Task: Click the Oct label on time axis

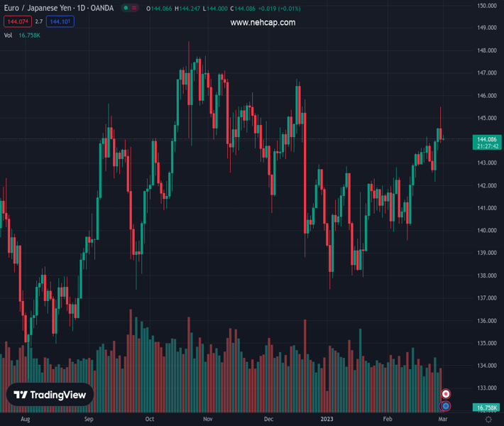Action: [x=149, y=420]
